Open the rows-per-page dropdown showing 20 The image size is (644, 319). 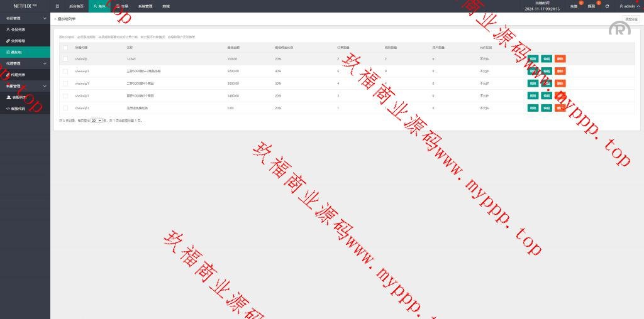click(x=96, y=120)
